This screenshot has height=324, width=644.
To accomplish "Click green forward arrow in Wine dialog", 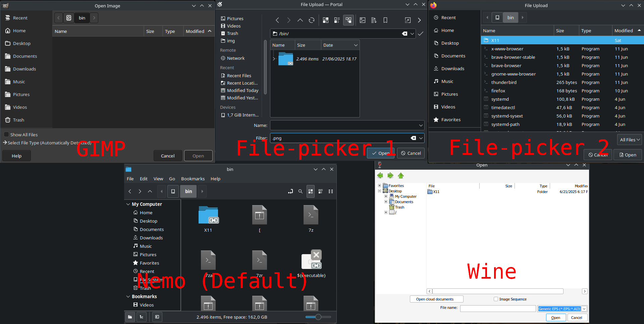I will click(390, 176).
